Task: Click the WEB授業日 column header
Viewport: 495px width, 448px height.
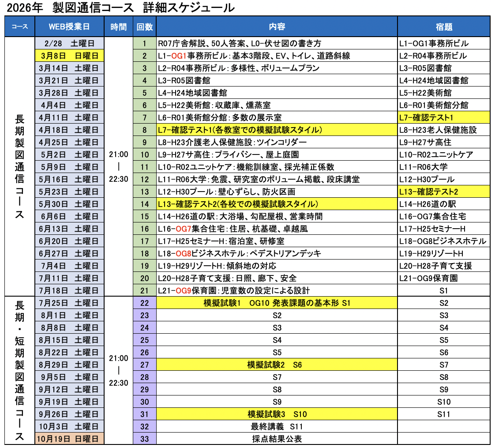Action: 69,27
